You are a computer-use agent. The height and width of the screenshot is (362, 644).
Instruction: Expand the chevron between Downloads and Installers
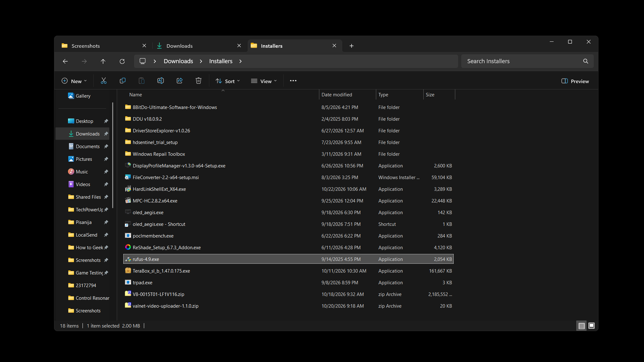click(x=201, y=61)
